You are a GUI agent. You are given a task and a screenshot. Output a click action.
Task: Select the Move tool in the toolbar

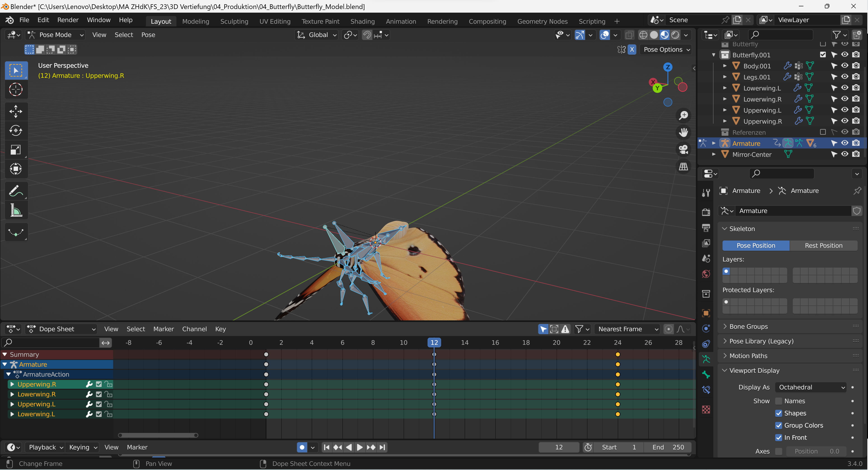[x=16, y=111]
